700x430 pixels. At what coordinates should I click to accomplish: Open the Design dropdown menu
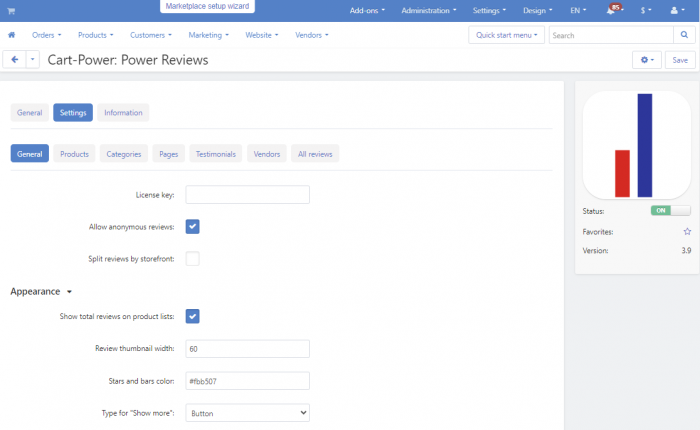point(538,10)
